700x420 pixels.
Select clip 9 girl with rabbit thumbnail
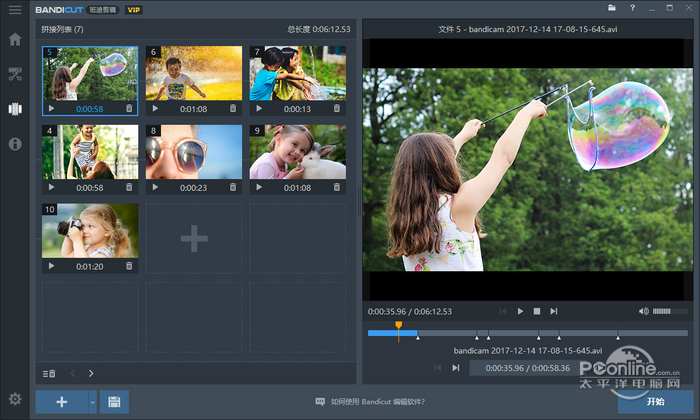pyautogui.click(x=298, y=152)
